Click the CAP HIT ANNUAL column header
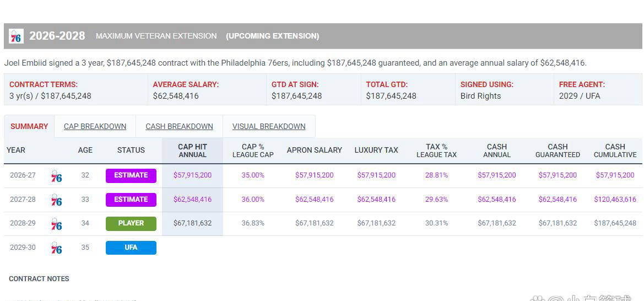 193,150
